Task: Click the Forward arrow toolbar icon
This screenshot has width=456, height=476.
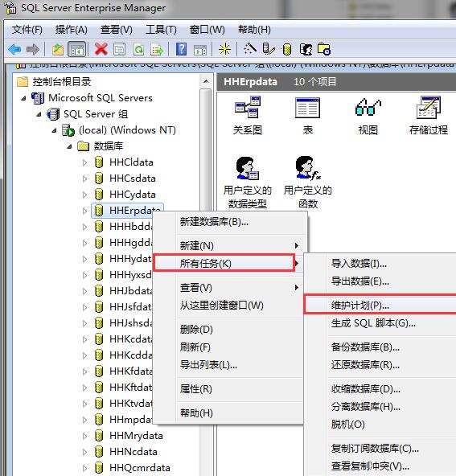Action: click(33, 49)
